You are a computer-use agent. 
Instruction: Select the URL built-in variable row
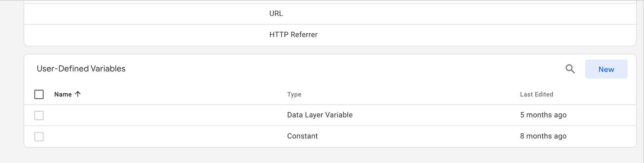[x=330, y=14]
